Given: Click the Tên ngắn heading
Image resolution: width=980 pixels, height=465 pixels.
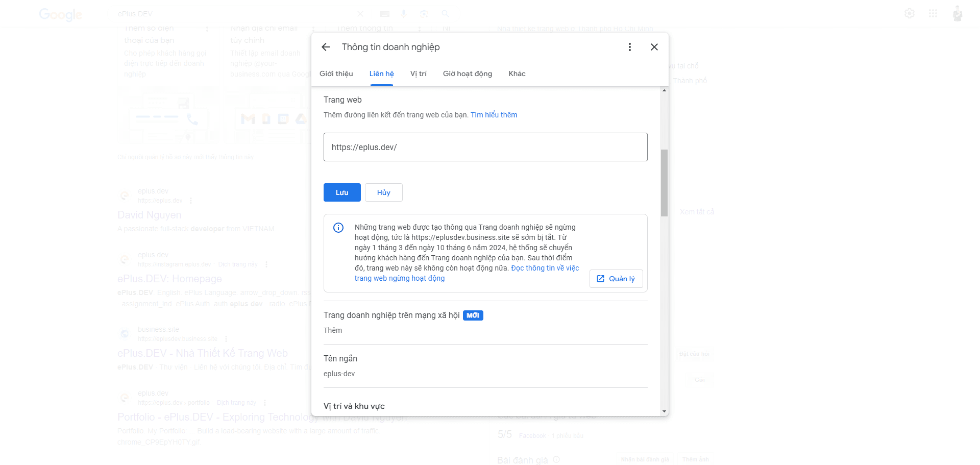Looking at the screenshot, I should pos(340,359).
